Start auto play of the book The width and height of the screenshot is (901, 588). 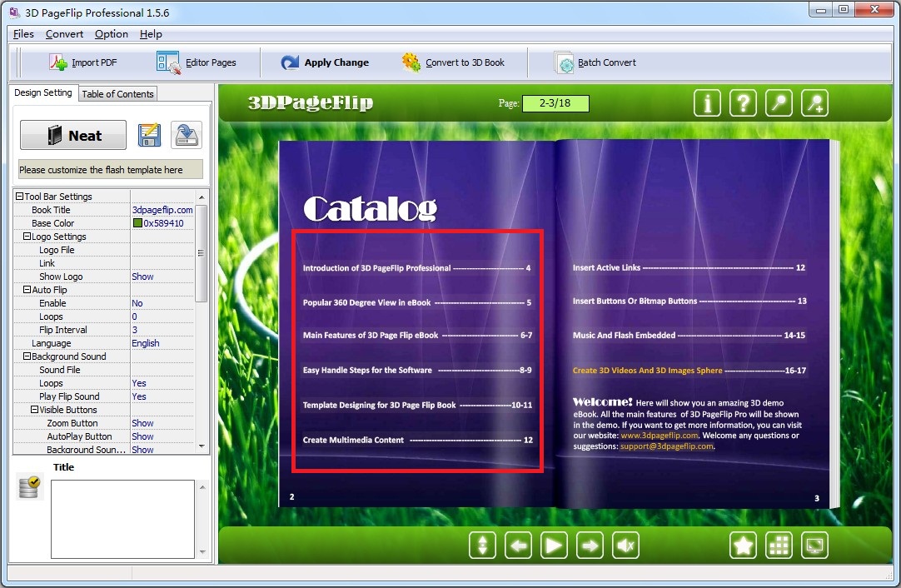point(554,545)
